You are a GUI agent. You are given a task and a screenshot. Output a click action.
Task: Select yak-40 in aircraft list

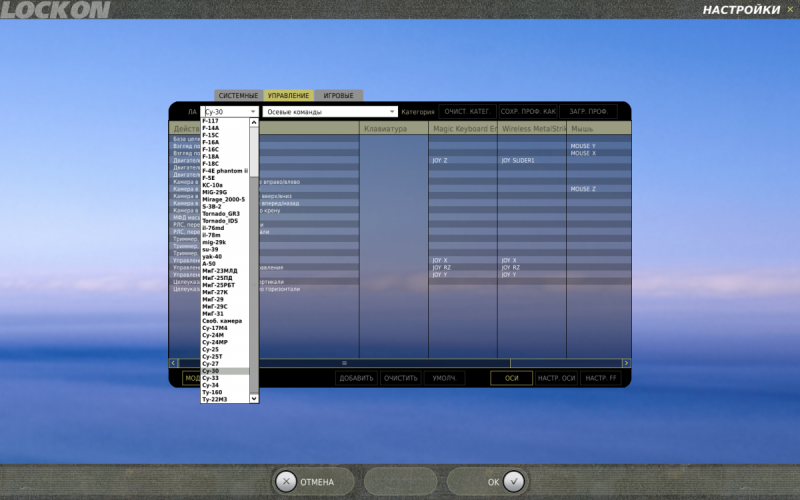[x=225, y=257]
